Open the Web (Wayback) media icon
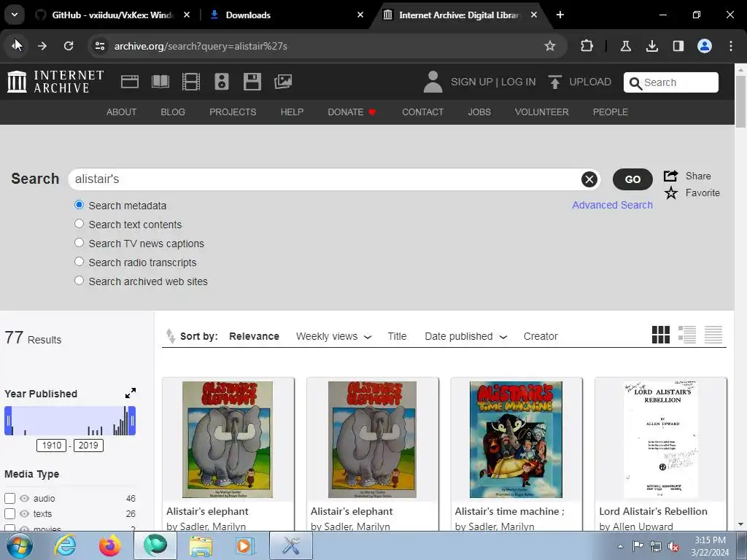The image size is (747, 560). coord(130,82)
